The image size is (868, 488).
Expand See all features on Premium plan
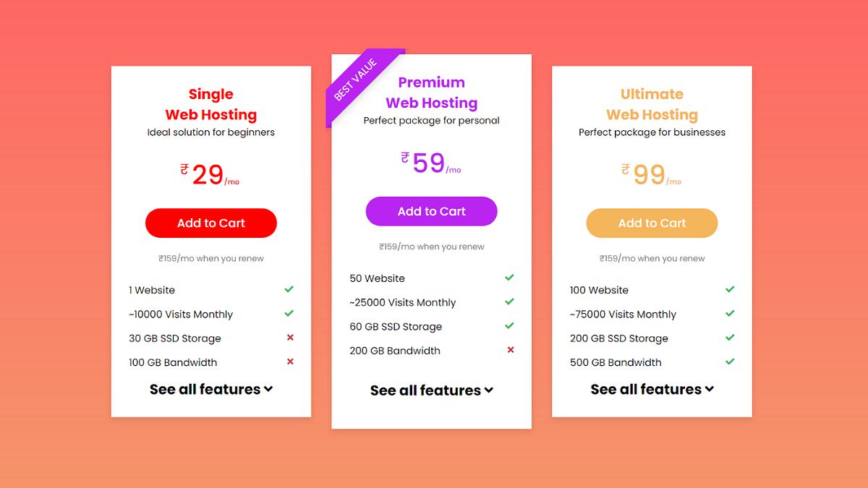click(x=431, y=390)
